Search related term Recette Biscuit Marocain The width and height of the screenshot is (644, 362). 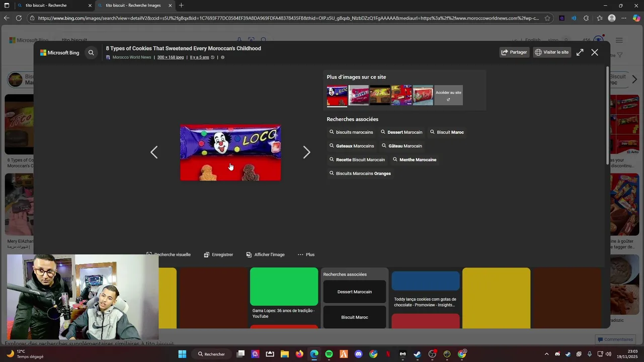357,159
